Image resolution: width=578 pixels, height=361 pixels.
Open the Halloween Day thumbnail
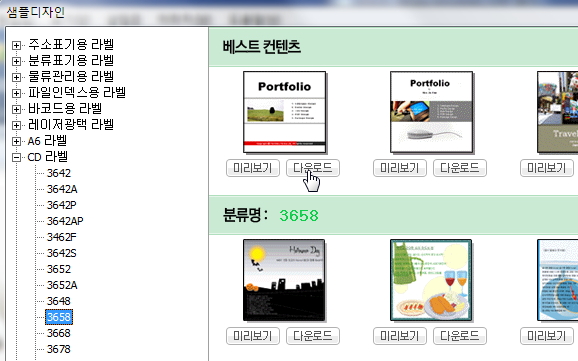click(x=284, y=280)
